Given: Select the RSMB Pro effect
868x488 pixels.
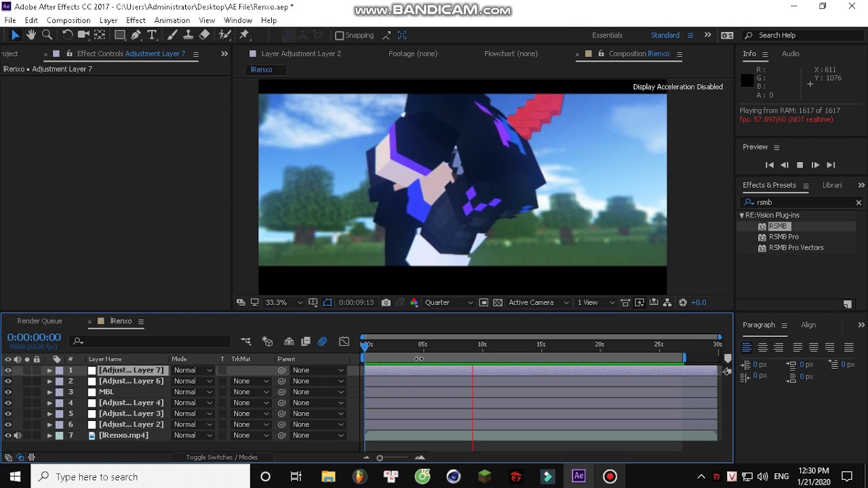Looking at the screenshot, I should [x=783, y=237].
